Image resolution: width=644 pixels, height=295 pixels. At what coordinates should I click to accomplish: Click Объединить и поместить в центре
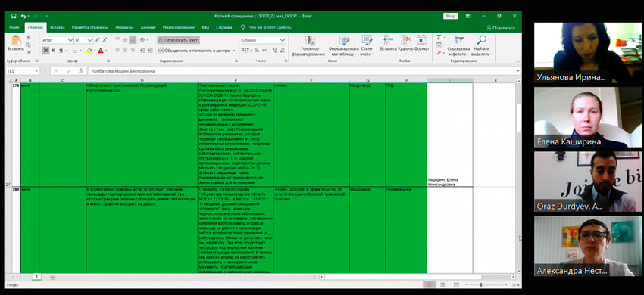coord(194,51)
